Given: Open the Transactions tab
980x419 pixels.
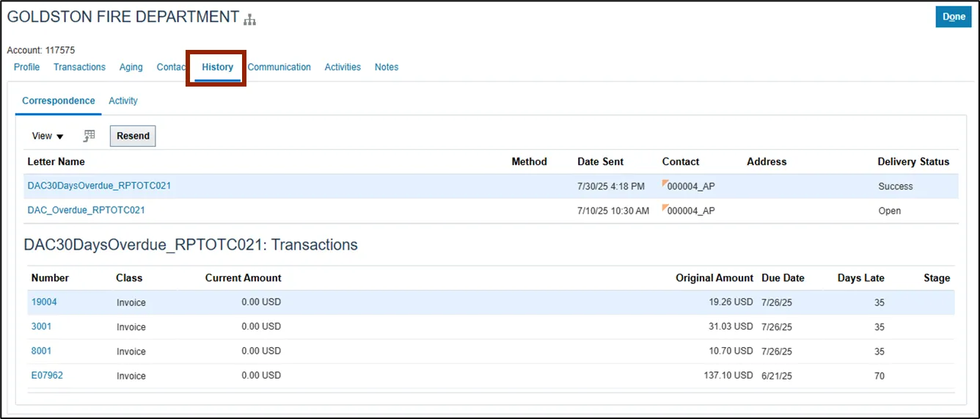Looking at the screenshot, I should pyautogui.click(x=79, y=67).
